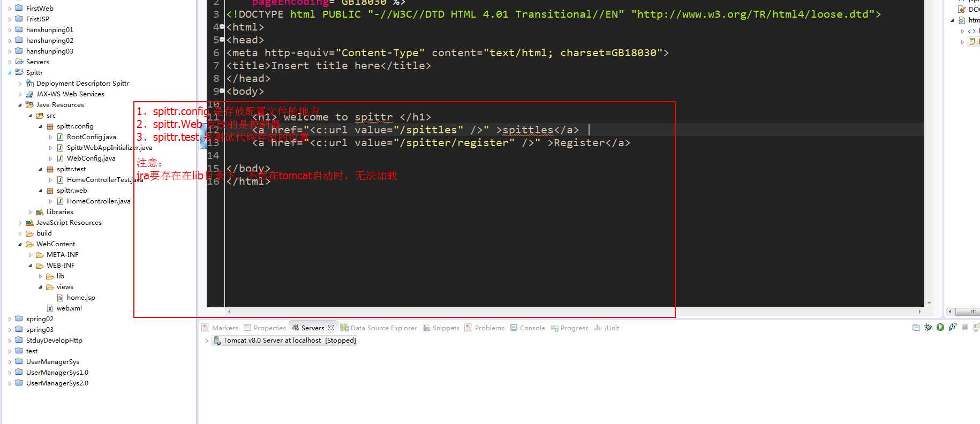Click the spittr.web package icon
The width and height of the screenshot is (980, 424).
[x=50, y=190]
